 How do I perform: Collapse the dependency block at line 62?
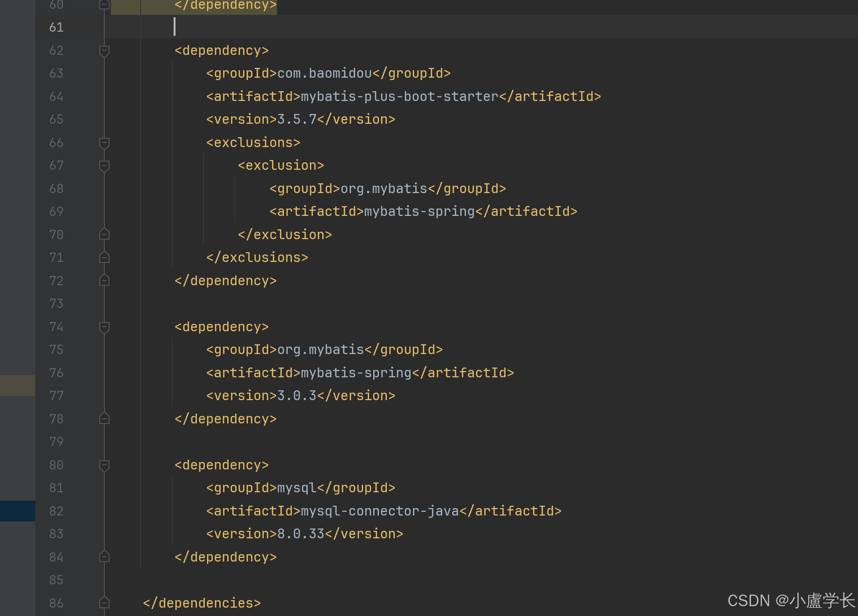pyautogui.click(x=104, y=50)
